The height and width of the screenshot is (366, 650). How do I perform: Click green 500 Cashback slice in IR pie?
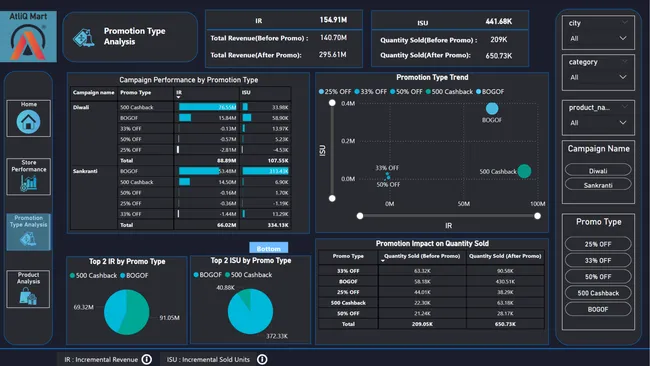pyautogui.click(x=139, y=313)
